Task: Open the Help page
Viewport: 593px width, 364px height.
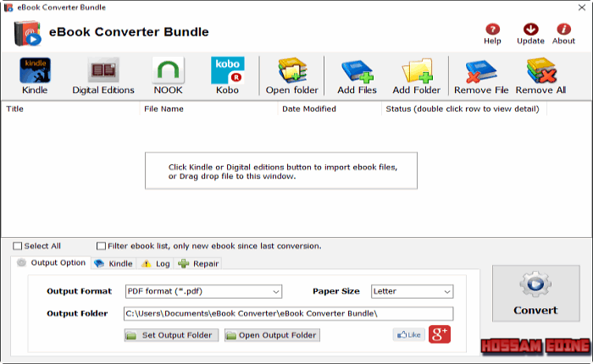Action: point(492,34)
